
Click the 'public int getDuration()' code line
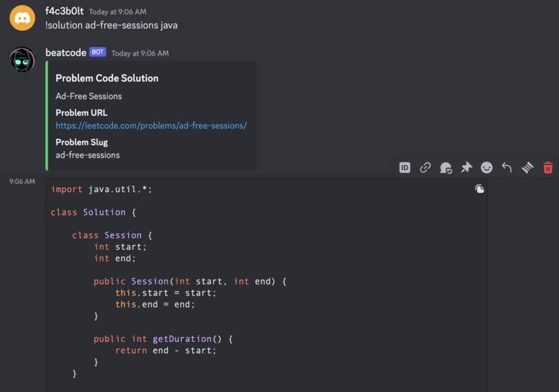pos(163,339)
